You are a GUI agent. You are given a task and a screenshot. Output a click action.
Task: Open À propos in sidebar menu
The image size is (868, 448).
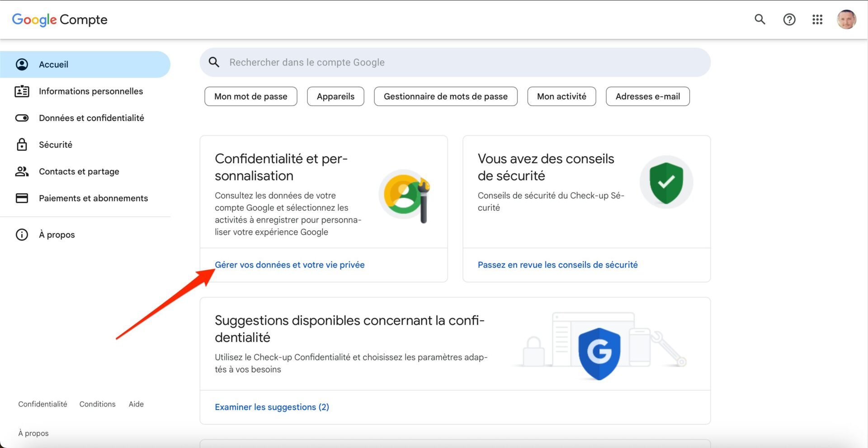[85, 234]
